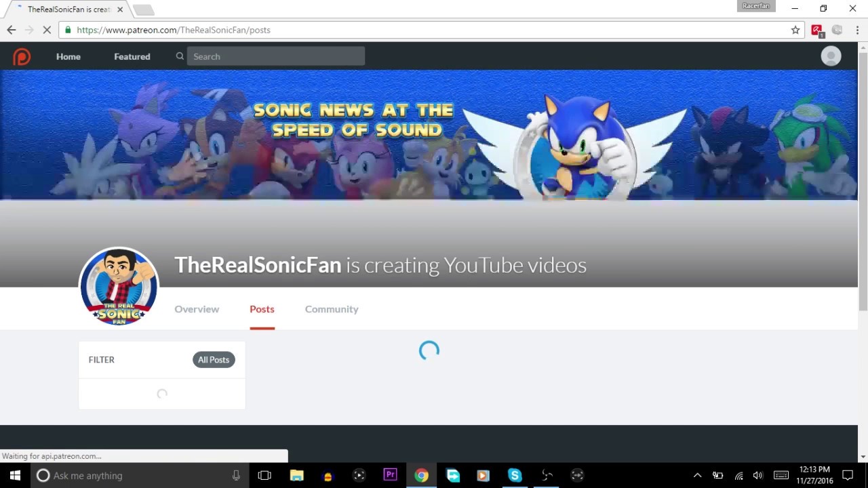Click the Patreon logo icon
Viewport: 868px width, 488px height.
coord(22,56)
